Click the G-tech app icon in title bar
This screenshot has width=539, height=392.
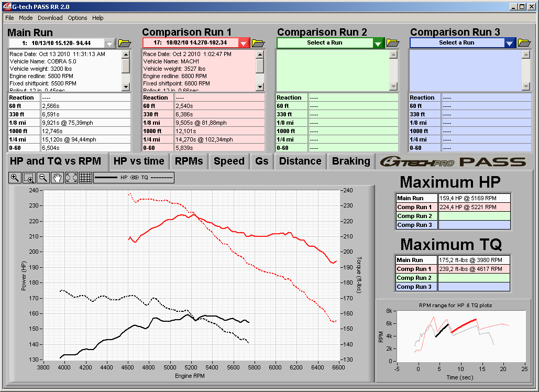point(7,6)
